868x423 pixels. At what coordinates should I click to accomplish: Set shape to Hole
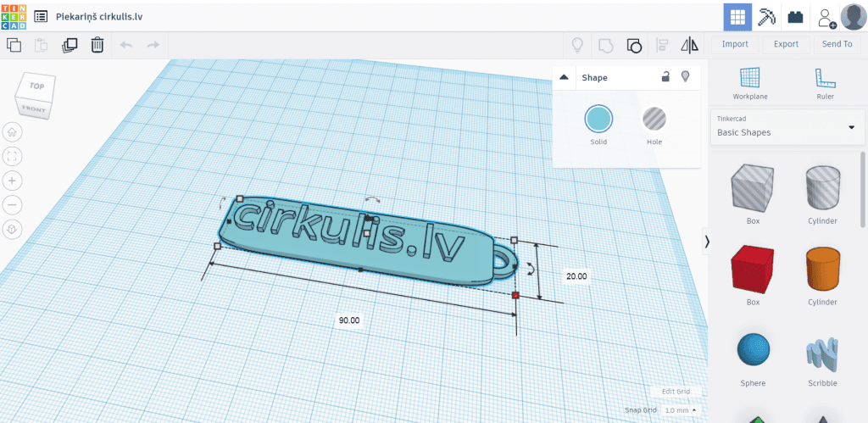[654, 119]
